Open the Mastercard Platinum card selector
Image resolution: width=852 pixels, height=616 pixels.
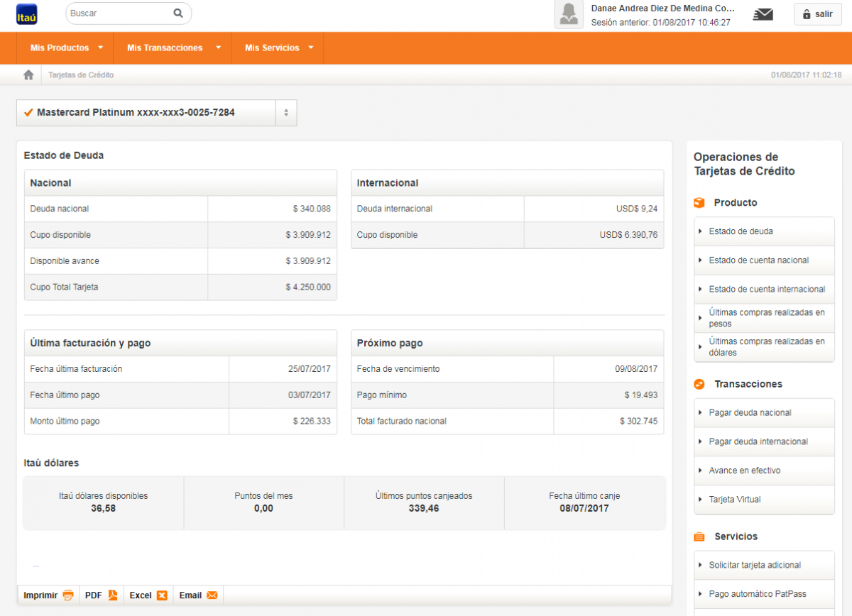156,113
